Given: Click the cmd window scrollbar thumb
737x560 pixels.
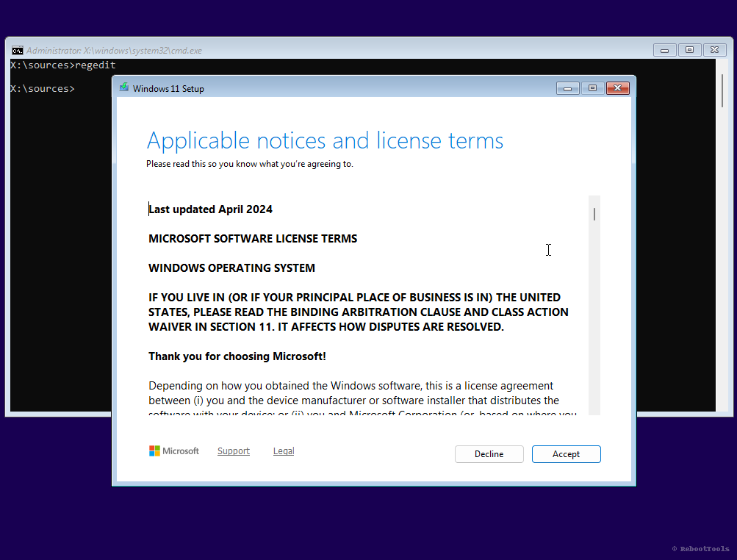Looking at the screenshot, I should [x=722, y=88].
